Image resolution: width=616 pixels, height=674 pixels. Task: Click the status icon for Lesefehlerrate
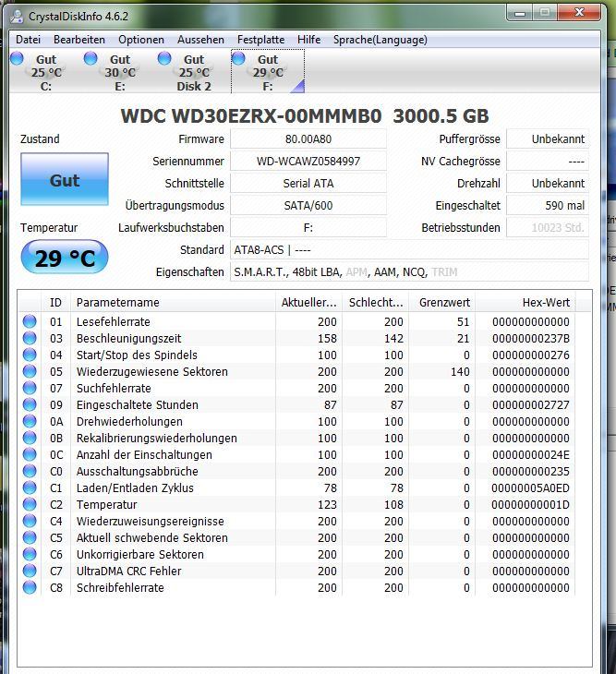[30, 321]
